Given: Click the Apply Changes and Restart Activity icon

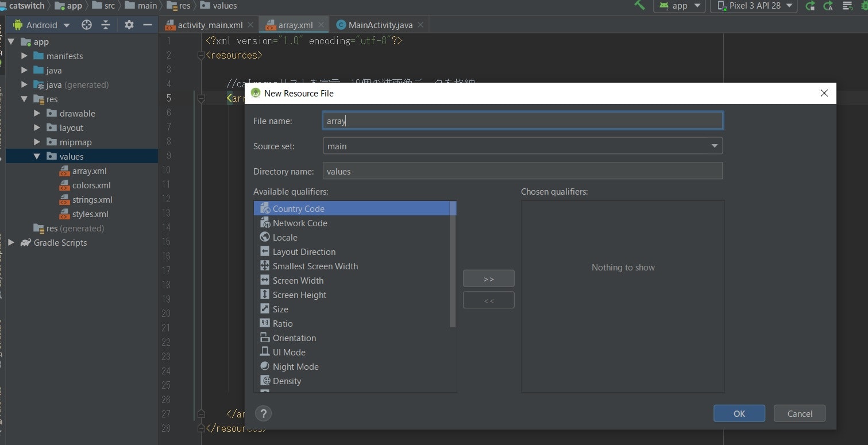Looking at the screenshot, I should [x=811, y=6].
